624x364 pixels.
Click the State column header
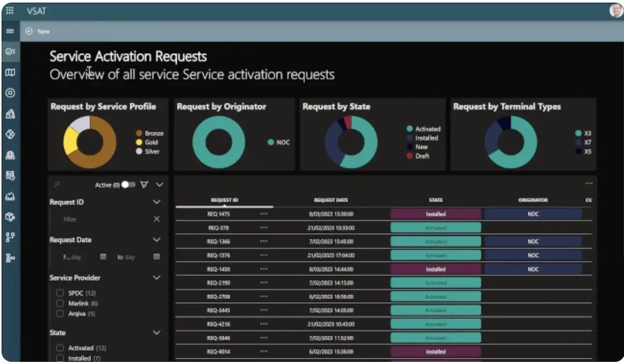435,200
